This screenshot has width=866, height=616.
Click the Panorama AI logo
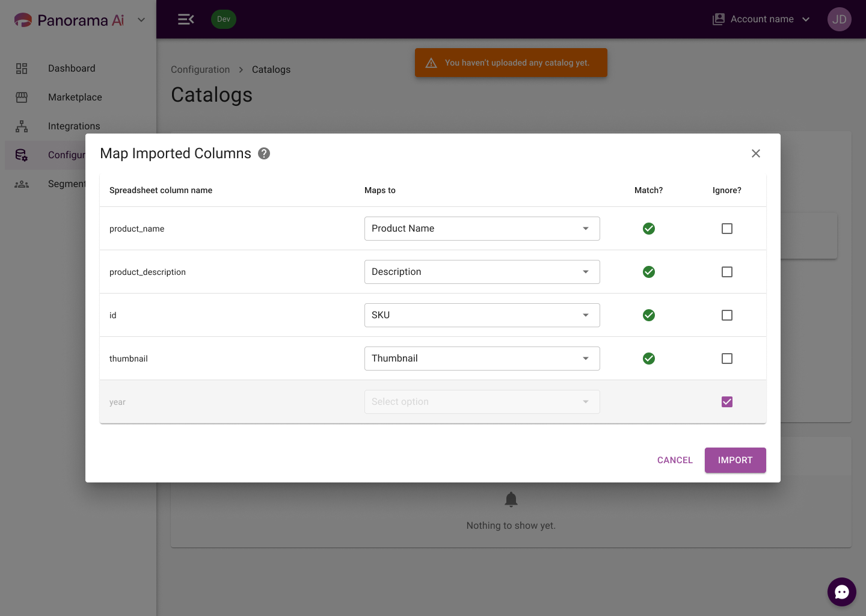(69, 20)
